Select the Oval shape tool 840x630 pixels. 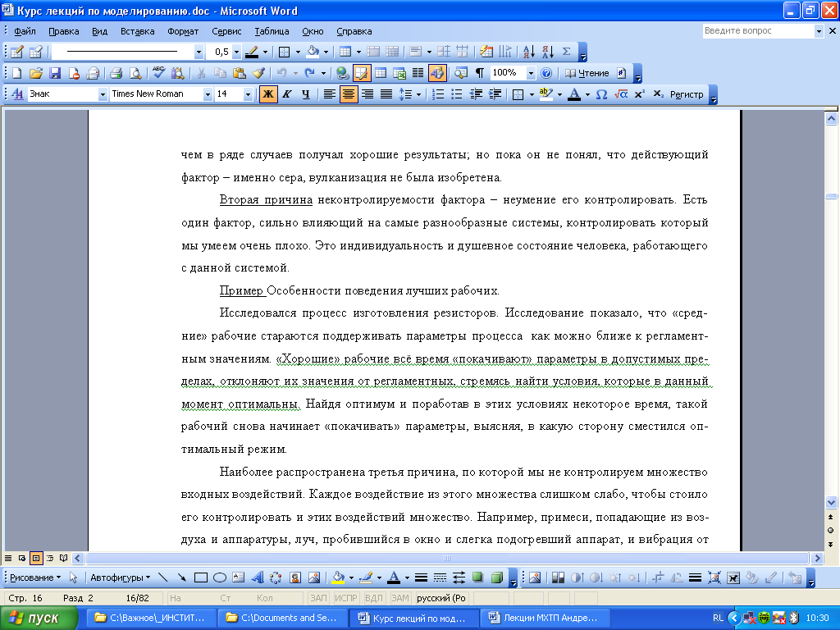tap(220, 577)
